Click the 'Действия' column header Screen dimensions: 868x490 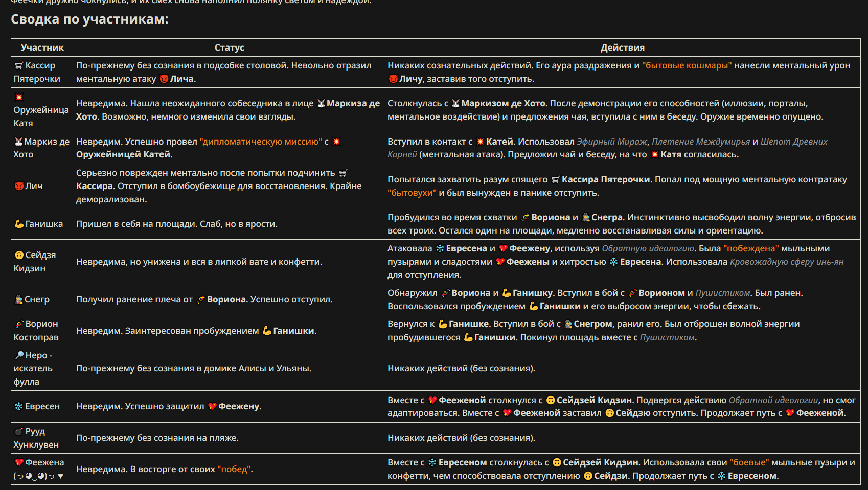click(x=623, y=48)
